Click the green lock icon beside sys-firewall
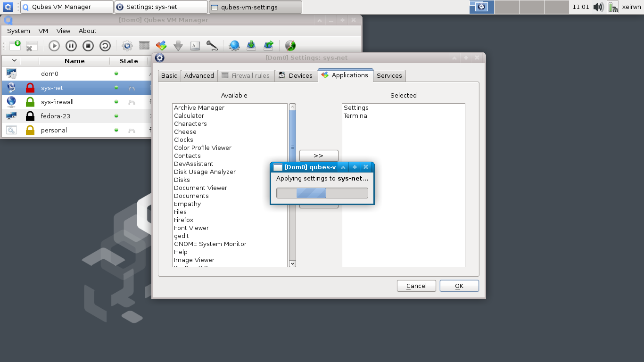This screenshot has width=644, height=362. click(x=30, y=102)
